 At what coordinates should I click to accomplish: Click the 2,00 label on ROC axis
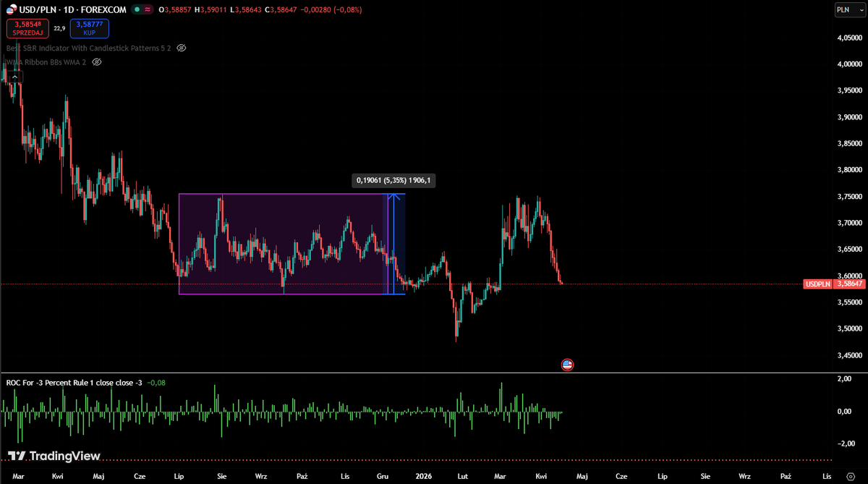point(843,379)
